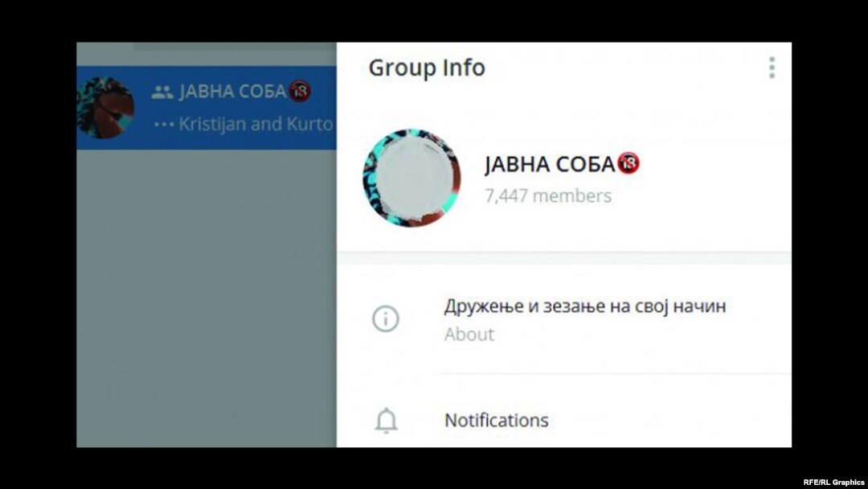
Task: Click the Notifications text label
Action: pos(497,421)
